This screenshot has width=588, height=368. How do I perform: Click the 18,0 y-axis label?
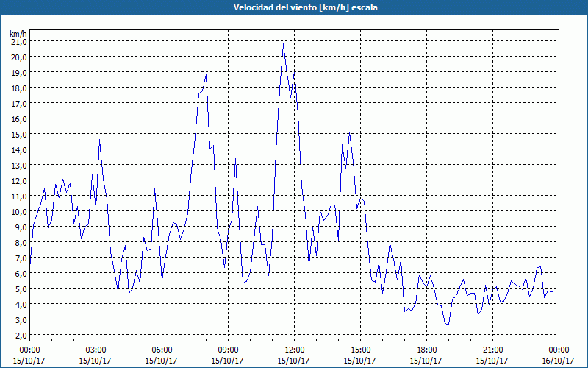[x=19, y=88]
